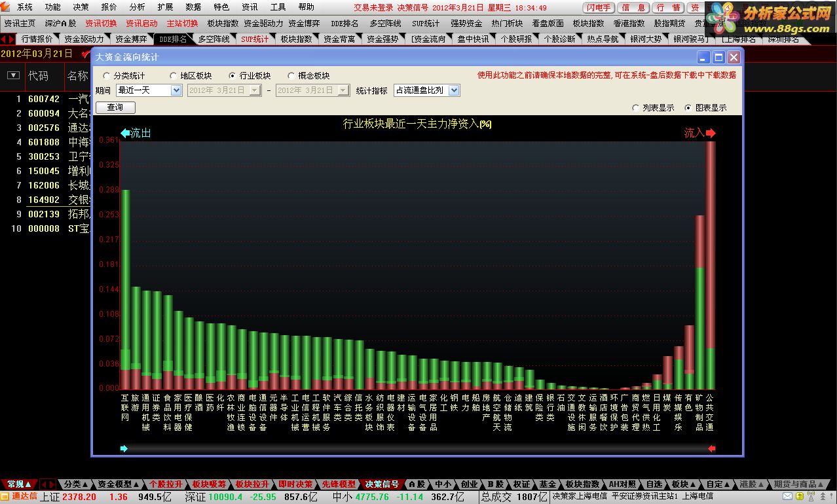This screenshot has width=837, height=504.
Task: Click the 通达信 logo in status bar
Action: tap(20, 497)
